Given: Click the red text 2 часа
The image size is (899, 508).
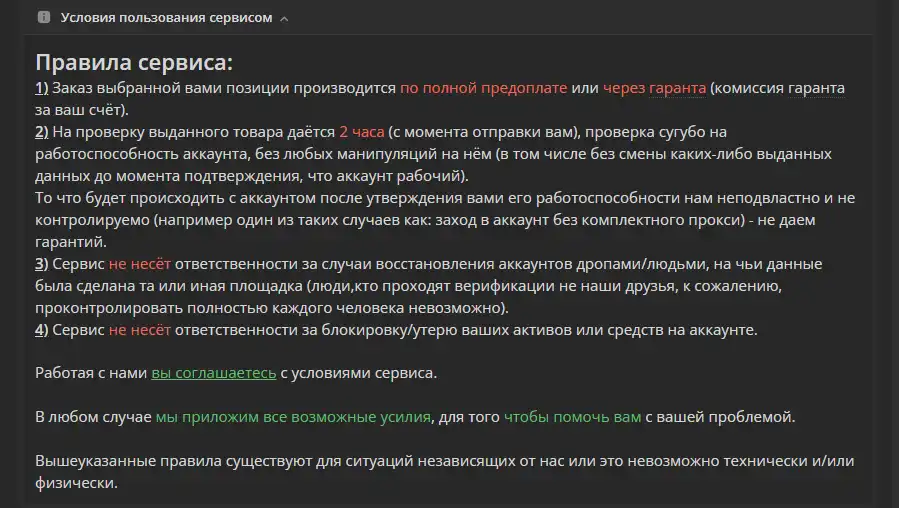Looking at the screenshot, I should [x=362, y=132].
